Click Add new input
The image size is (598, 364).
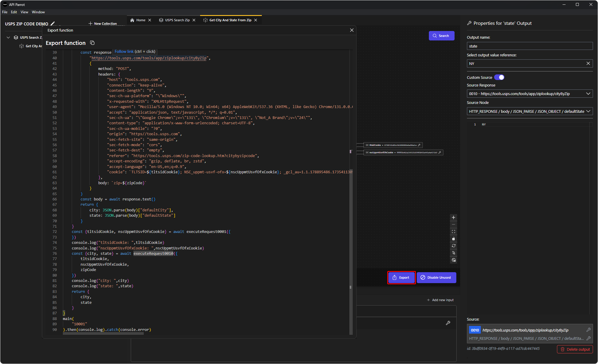pos(440,300)
